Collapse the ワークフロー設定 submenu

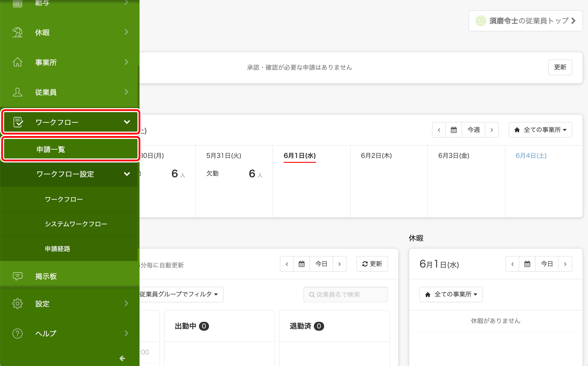pos(127,174)
